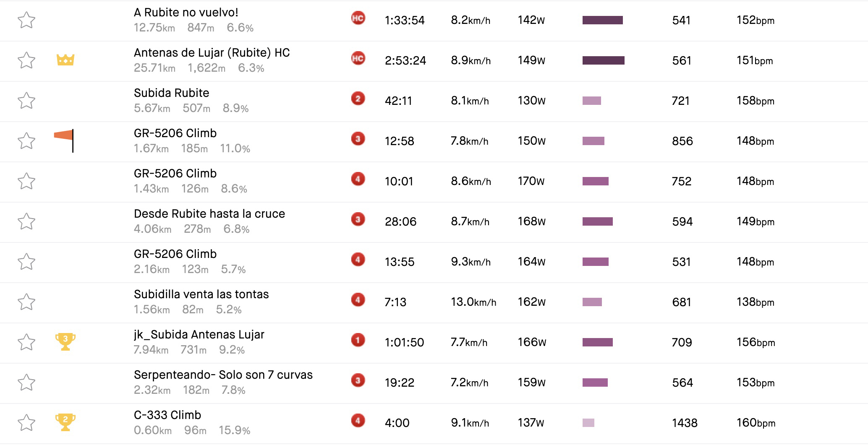Open the Subidilla venta las tontas link
868x445 pixels.
201,294
